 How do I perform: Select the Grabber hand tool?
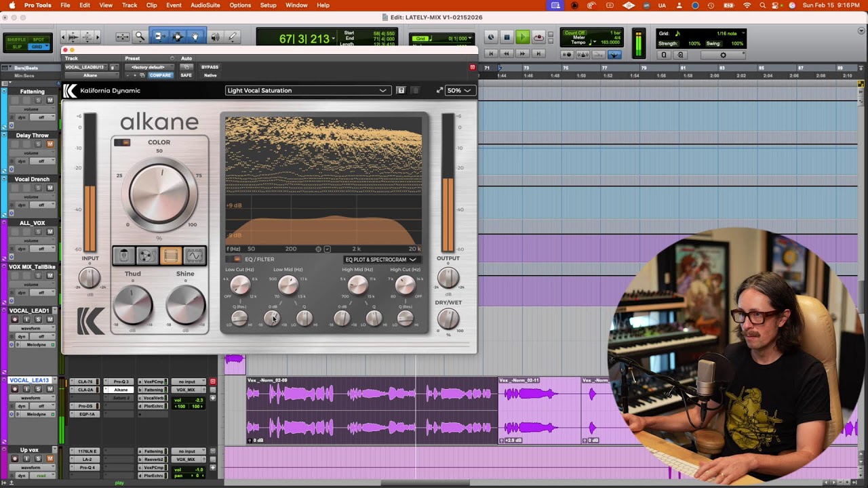coord(195,37)
